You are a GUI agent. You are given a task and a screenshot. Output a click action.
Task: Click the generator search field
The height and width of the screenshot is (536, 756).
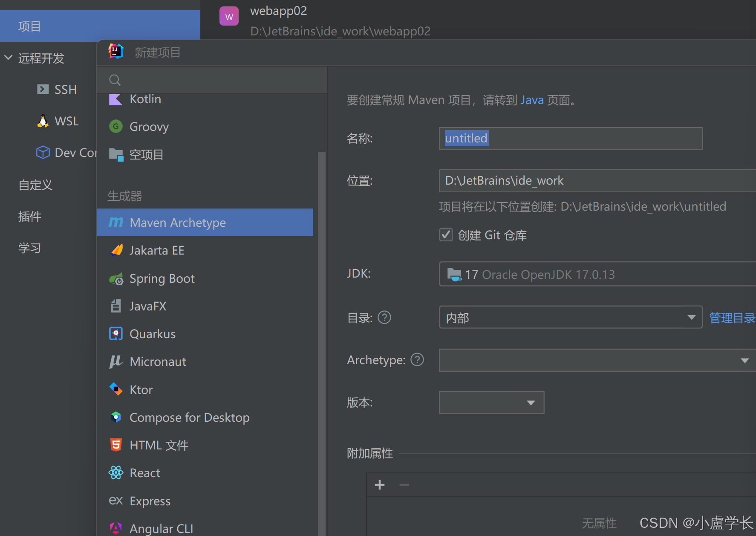coord(212,80)
